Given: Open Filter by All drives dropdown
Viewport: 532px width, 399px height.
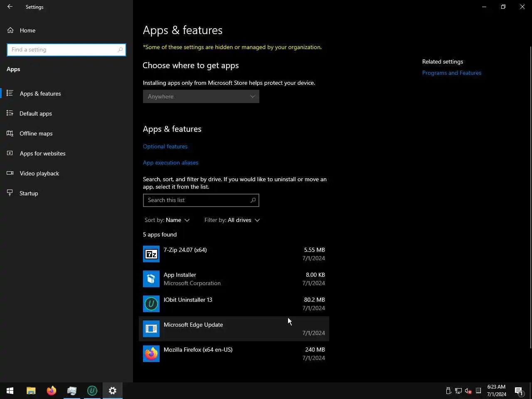Looking at the screenshot, I should pos(232,220).
